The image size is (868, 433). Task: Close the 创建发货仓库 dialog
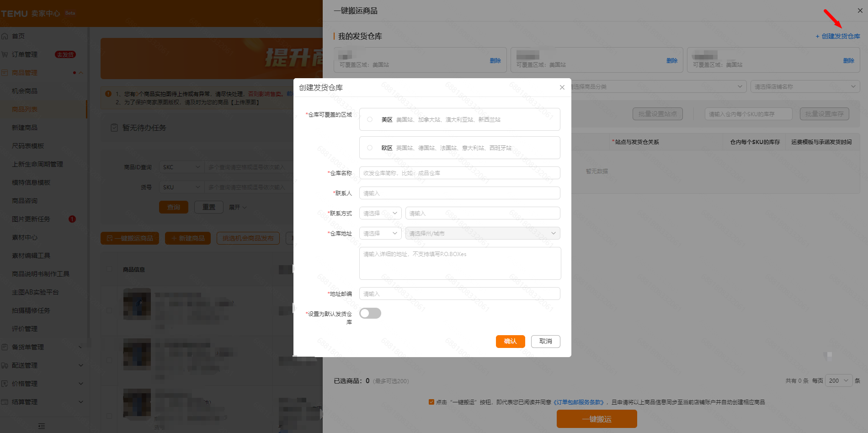tap(562, 87)
